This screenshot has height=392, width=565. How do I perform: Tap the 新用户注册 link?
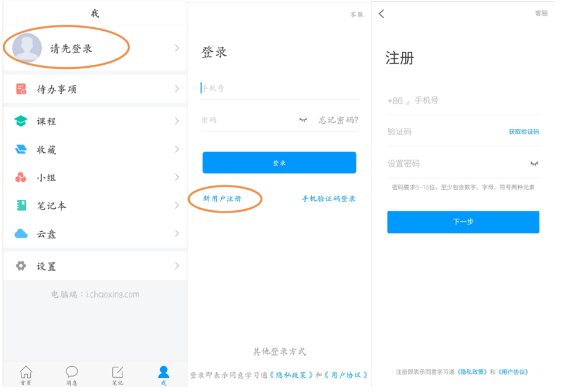222,199
